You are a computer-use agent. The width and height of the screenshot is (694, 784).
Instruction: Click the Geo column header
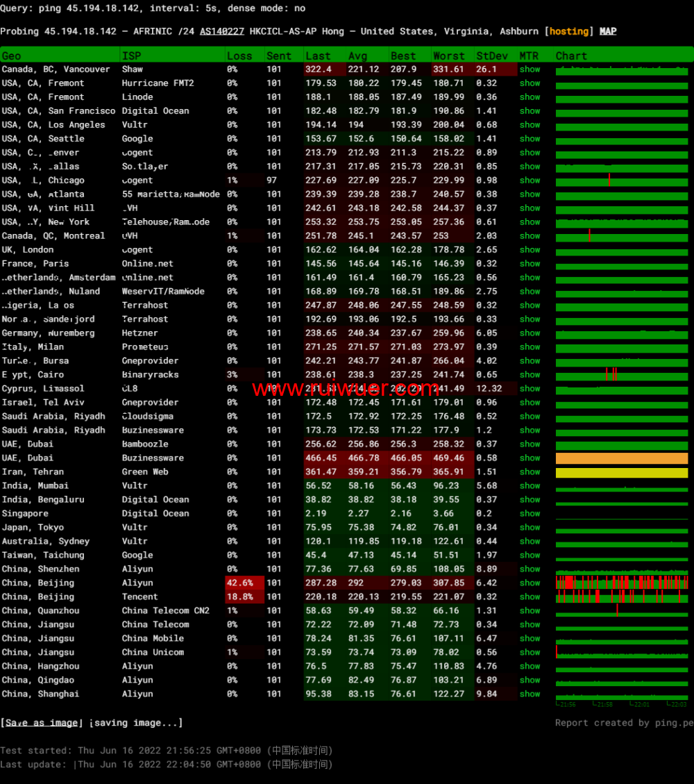click(12, 56)
